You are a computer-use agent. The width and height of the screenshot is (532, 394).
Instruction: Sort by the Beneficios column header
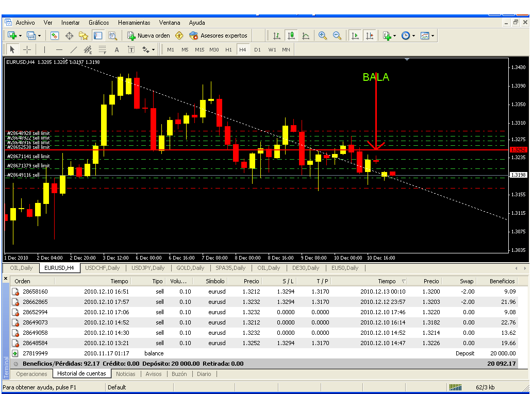click(502, 281)
